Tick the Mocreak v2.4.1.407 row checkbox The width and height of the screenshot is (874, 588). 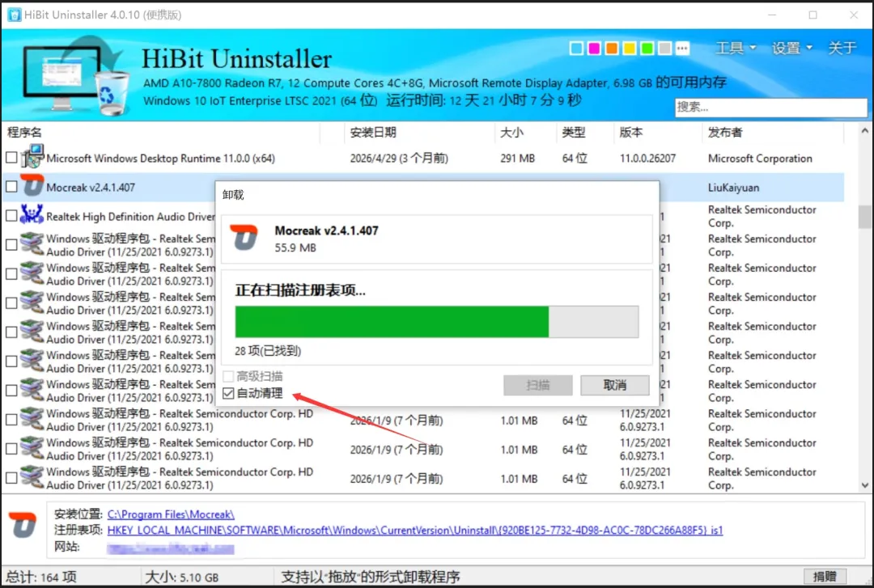[11, 187]
